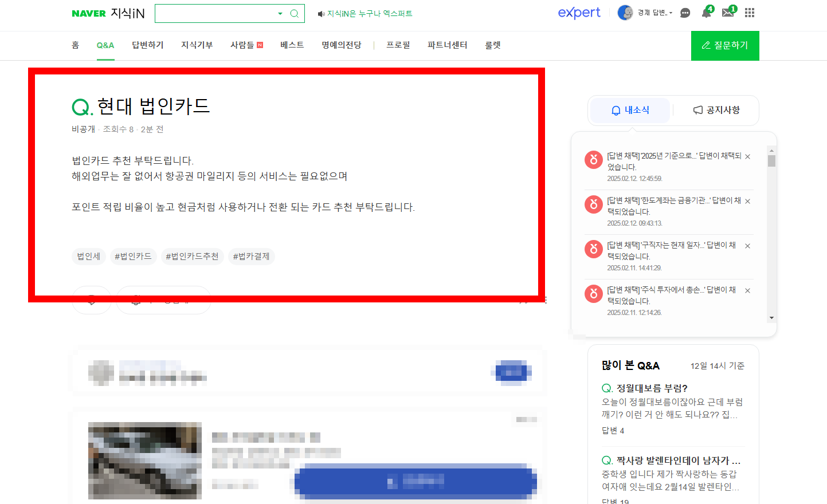Open the notification bell icon

point(706,13)
